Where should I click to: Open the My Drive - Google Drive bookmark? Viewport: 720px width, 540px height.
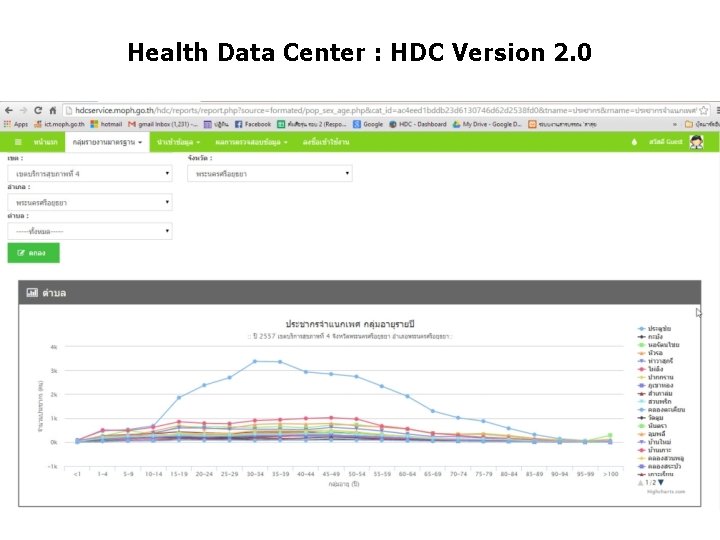click(487, 124)
